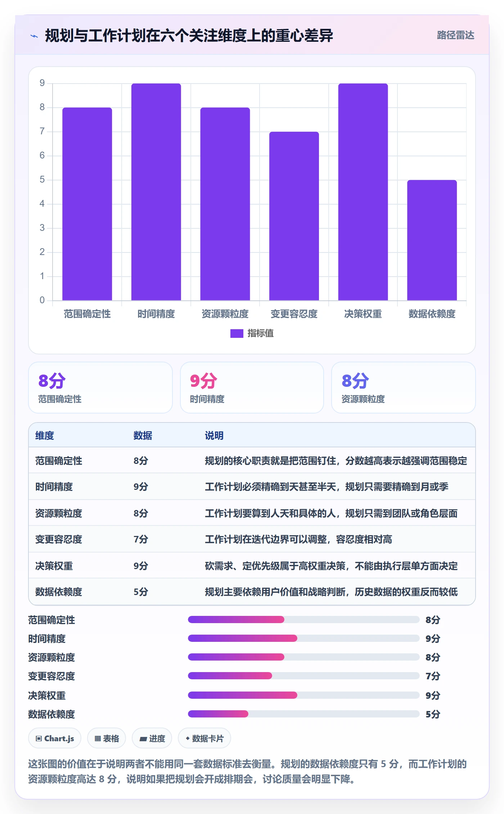Click the lightning icon beside the title
This screenshot has height=814, width=504.
(34, 36)
